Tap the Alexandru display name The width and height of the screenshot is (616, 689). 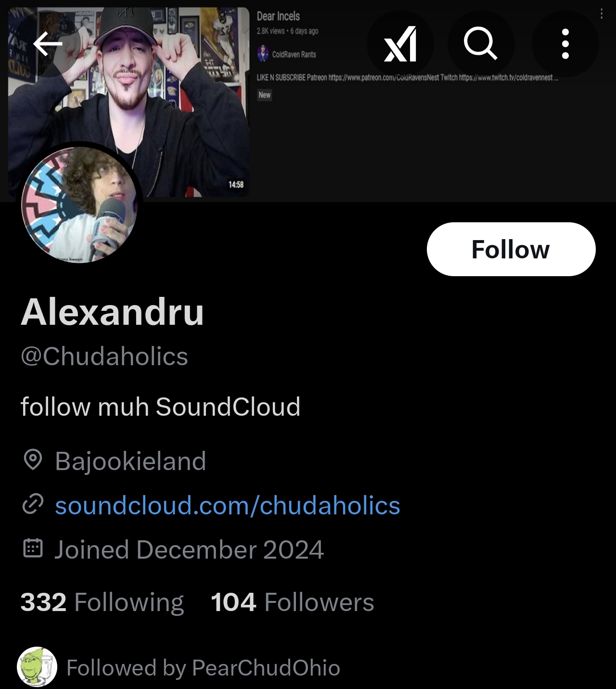pyautogui.click(x=112, y=312)
